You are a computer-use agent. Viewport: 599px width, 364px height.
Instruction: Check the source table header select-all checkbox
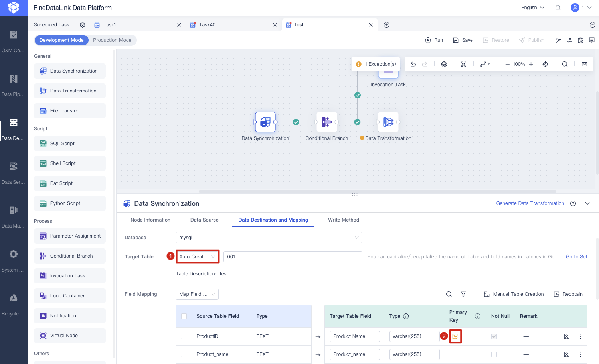click(184, 316)
